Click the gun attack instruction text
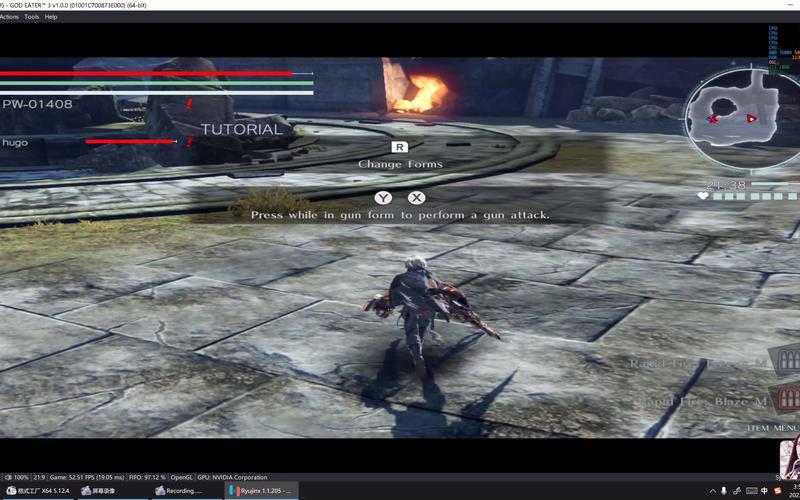This screenshot has height=500, width=800. 400,215
